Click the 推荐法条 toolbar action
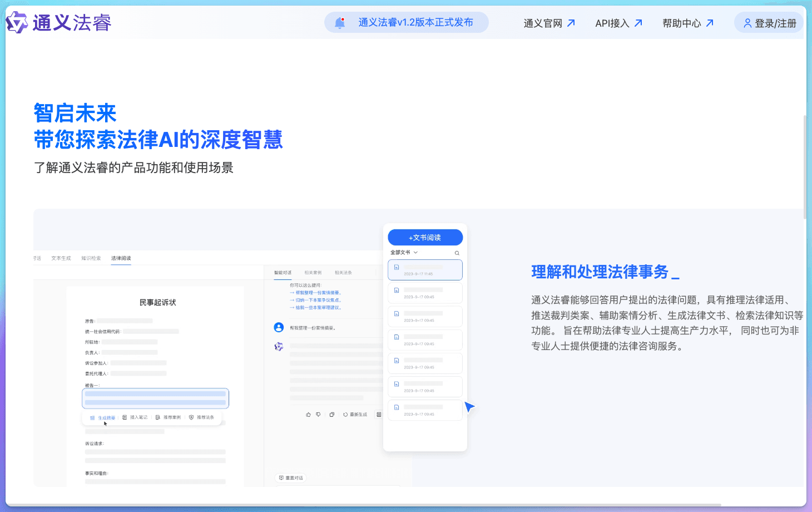Viewport: 812px width, 512px height. click(x=202, y=417)
